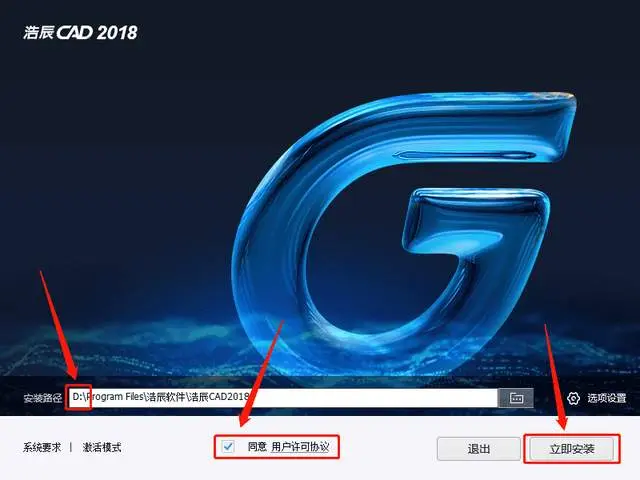Click the 退出 button
640x480 pixels.
(479, 449)
